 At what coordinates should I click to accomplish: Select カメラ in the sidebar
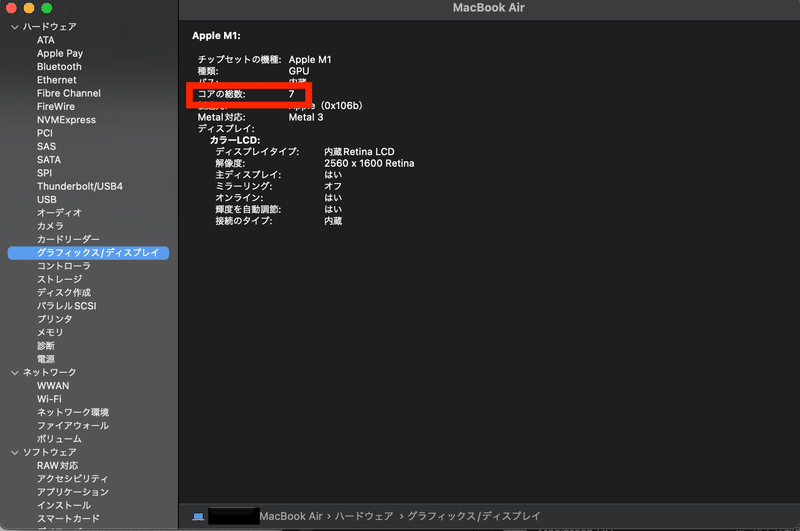tap(50, 225)
